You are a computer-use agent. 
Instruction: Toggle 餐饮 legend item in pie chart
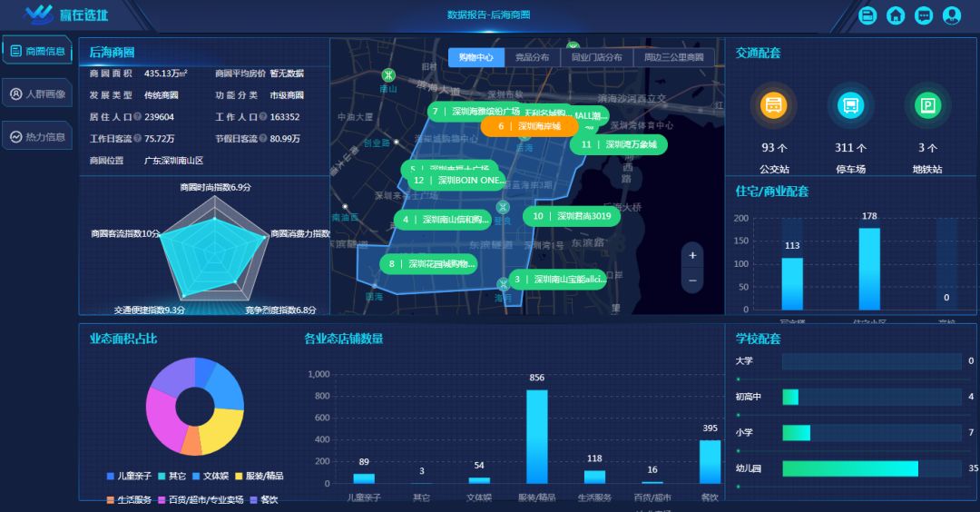(x=263, y=499)
